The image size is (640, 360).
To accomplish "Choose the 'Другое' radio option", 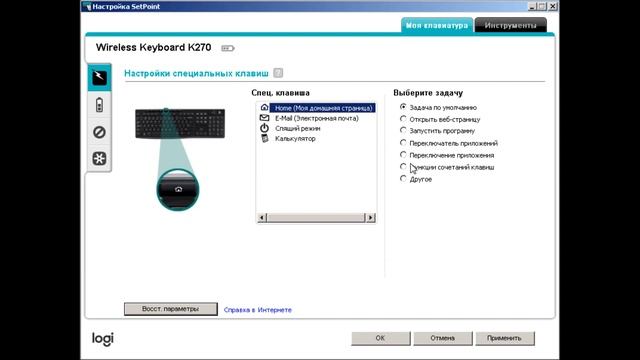I will point(403,178).
